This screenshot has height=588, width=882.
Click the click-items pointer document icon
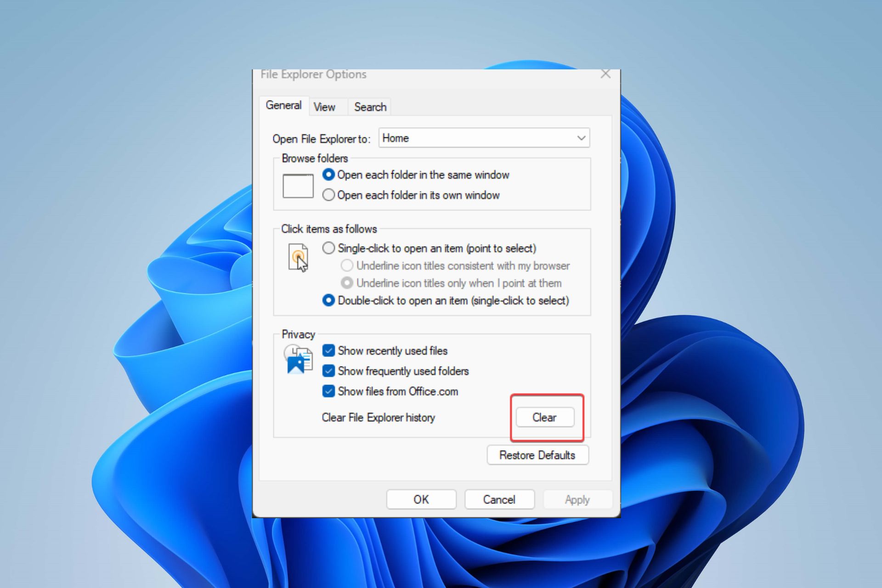(298, 258)
